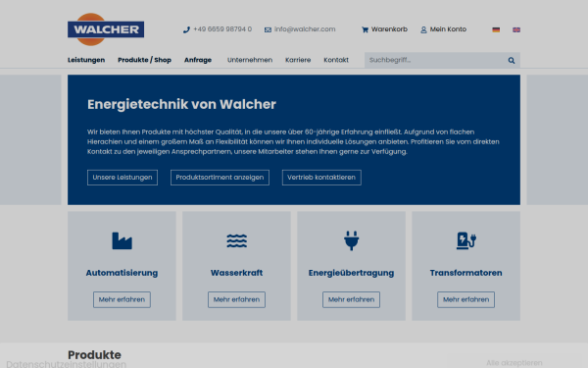This screenshot has height=368, width=588.
Task: Open the Produkte / Shop menu
Action: 144,60
